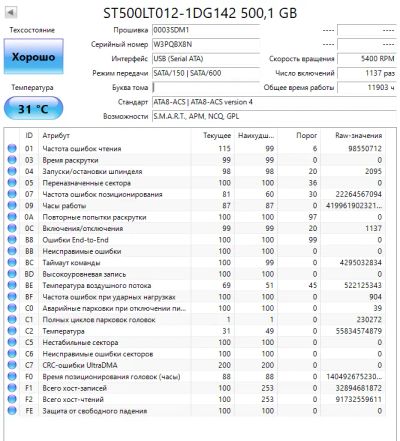Click the status icon for Температура row C2
This screenshot has height=441, width=400.
(12, 331)
